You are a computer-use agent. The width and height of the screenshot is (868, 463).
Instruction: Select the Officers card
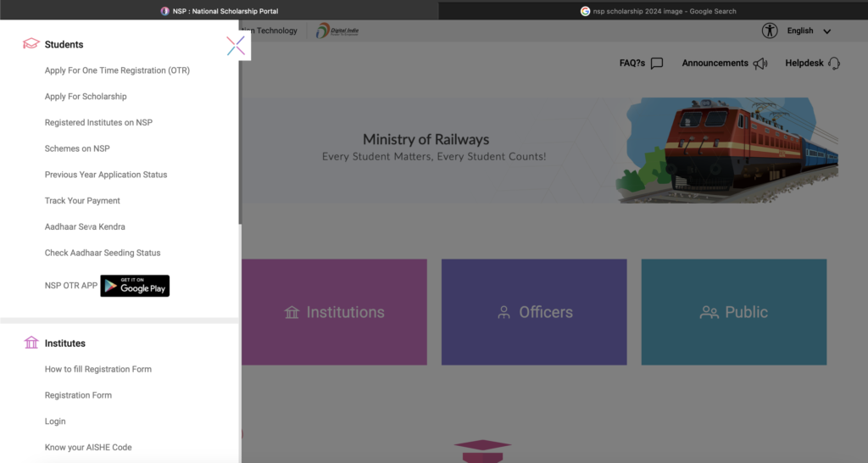(534, 312)
